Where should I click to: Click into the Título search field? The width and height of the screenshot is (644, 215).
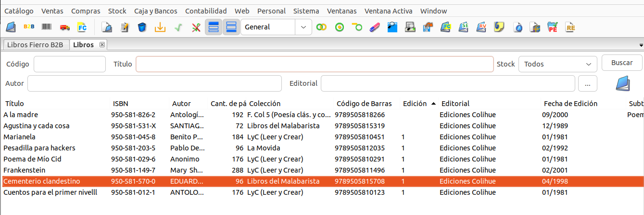click(315, 64)
